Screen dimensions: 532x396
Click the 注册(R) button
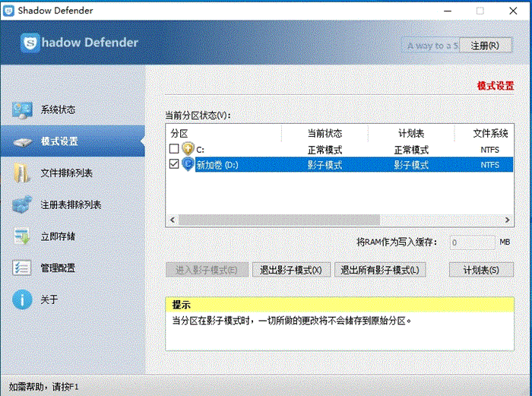[485, 46]
